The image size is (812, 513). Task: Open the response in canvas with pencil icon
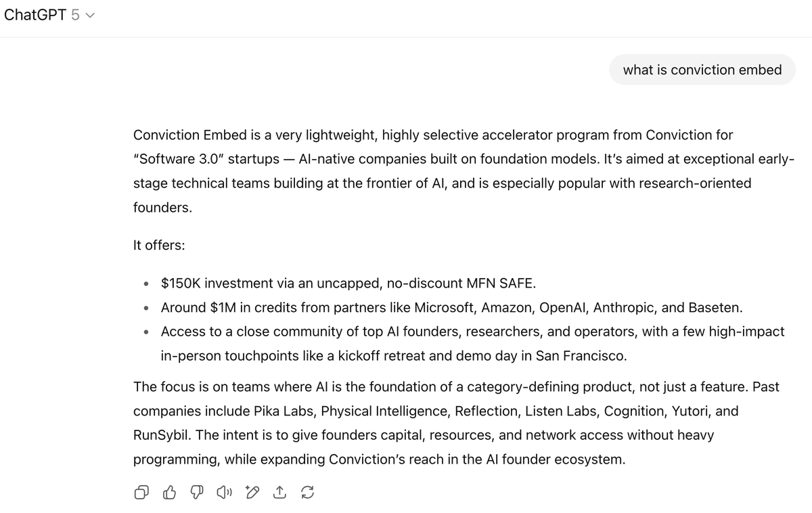(252, 493)
